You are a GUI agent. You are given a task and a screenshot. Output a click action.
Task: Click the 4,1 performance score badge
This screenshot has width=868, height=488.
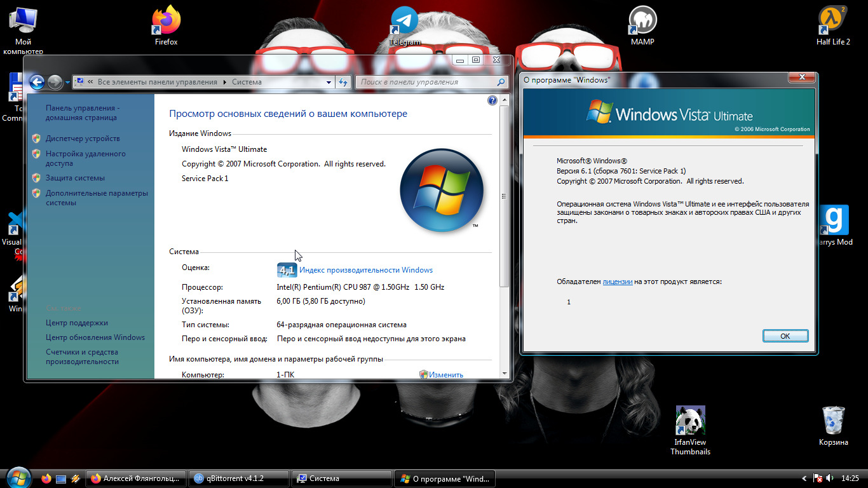[287, 270]
